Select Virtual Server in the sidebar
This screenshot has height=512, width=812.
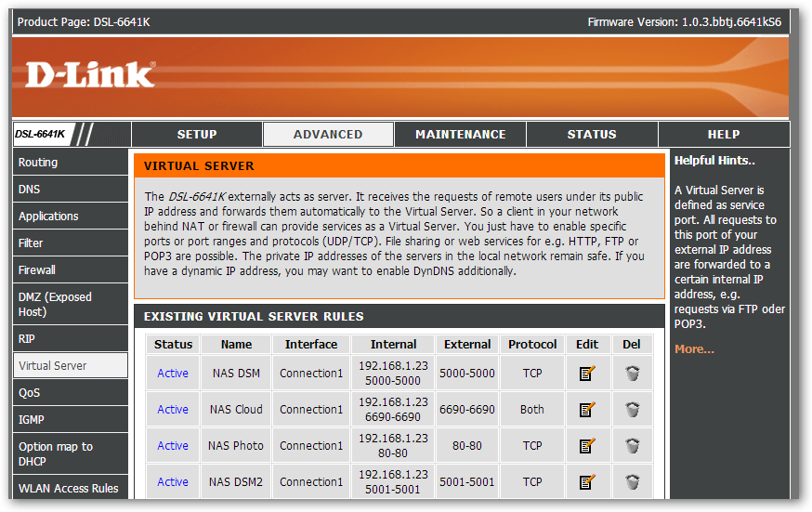[71, 365]
